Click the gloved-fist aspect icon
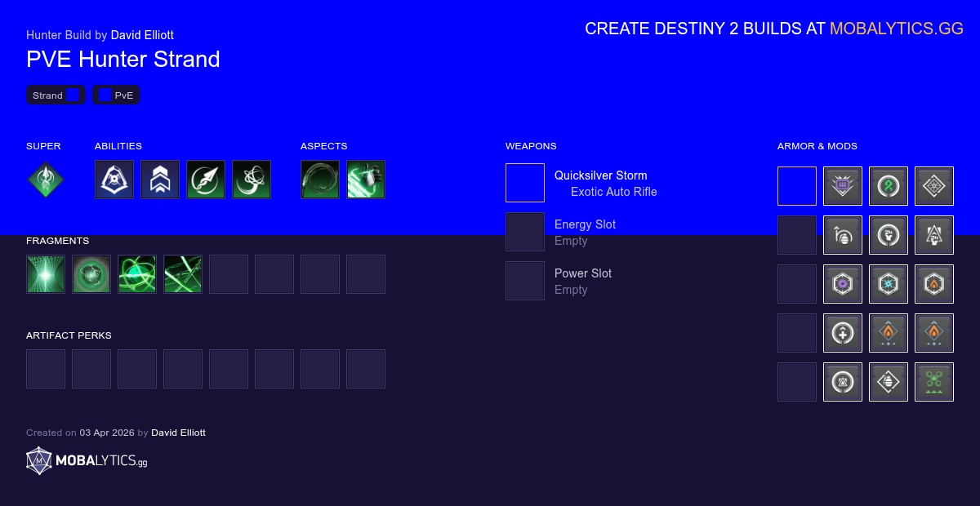 [366, 180]
